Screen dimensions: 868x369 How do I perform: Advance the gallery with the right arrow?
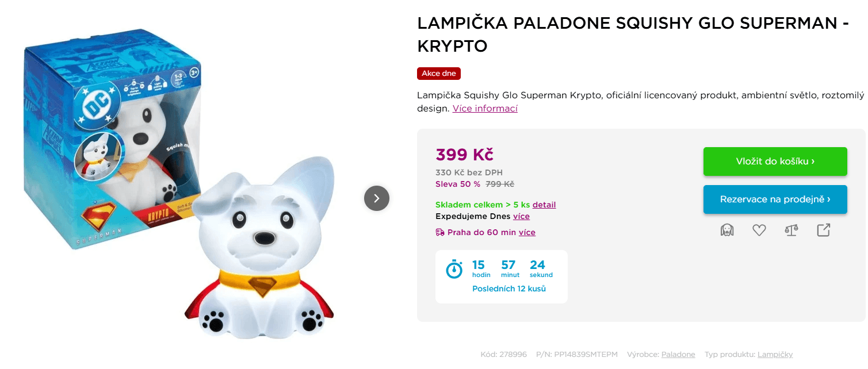click(x=377, y=198)
